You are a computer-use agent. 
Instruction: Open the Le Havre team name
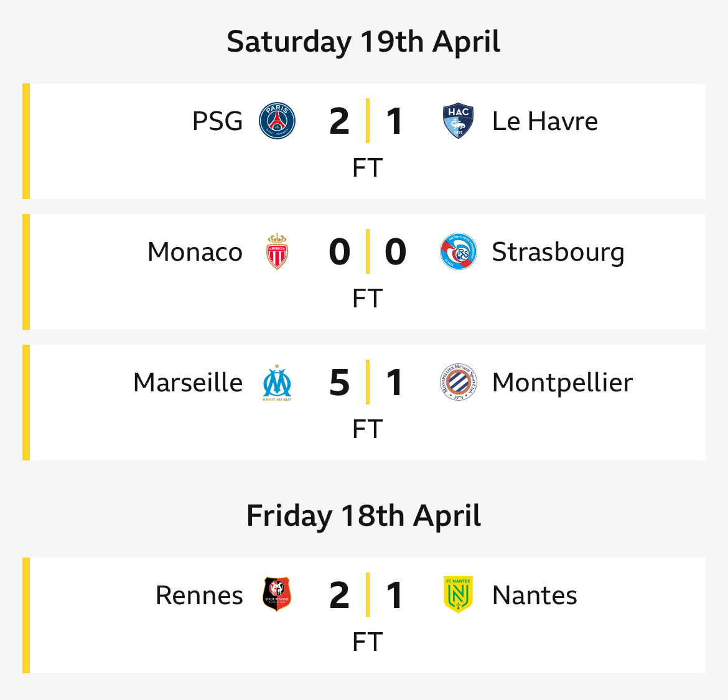tap(544, 121)
